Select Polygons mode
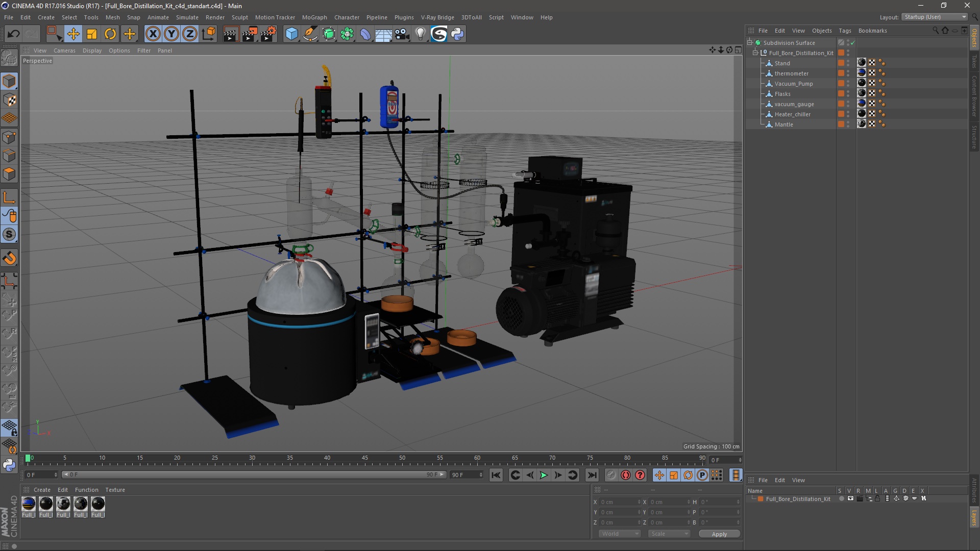This screenshot has width=980, height=551. pyautogui.click(x=9, y=174)
